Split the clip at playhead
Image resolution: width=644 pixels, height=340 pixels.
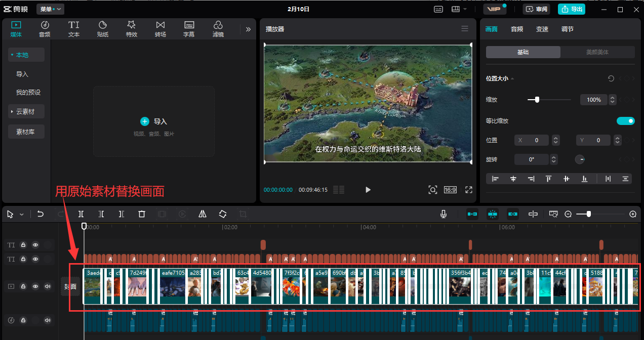coord(81,215)
